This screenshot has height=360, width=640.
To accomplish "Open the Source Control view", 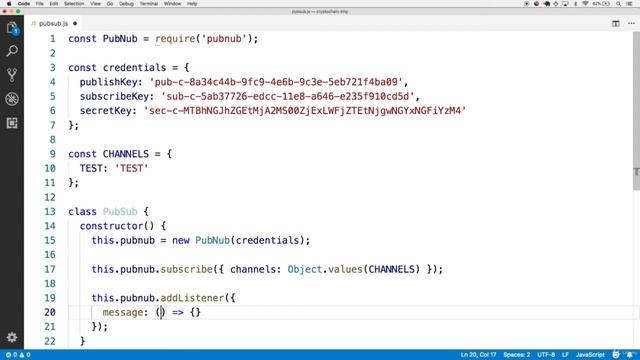I will [x=12, y=75].
